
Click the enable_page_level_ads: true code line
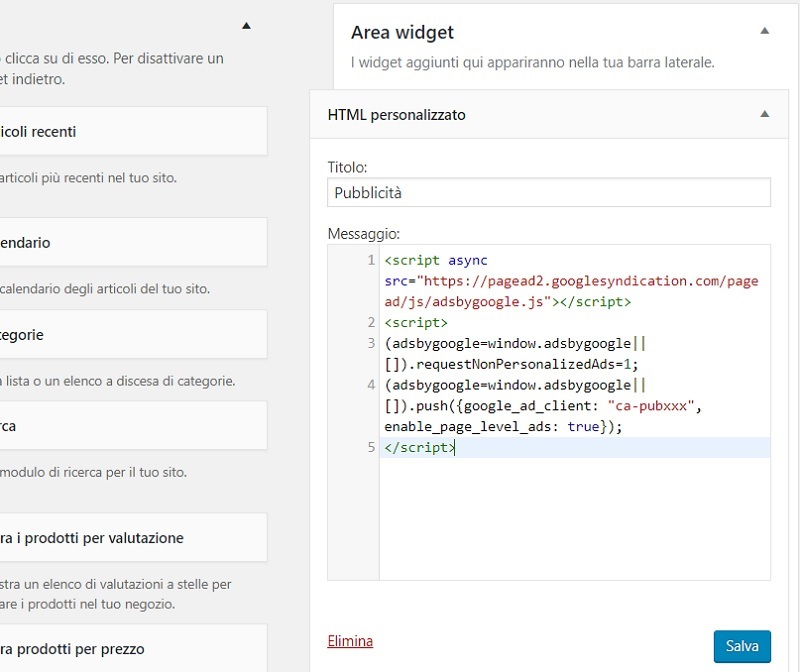(x=503, y=427)
